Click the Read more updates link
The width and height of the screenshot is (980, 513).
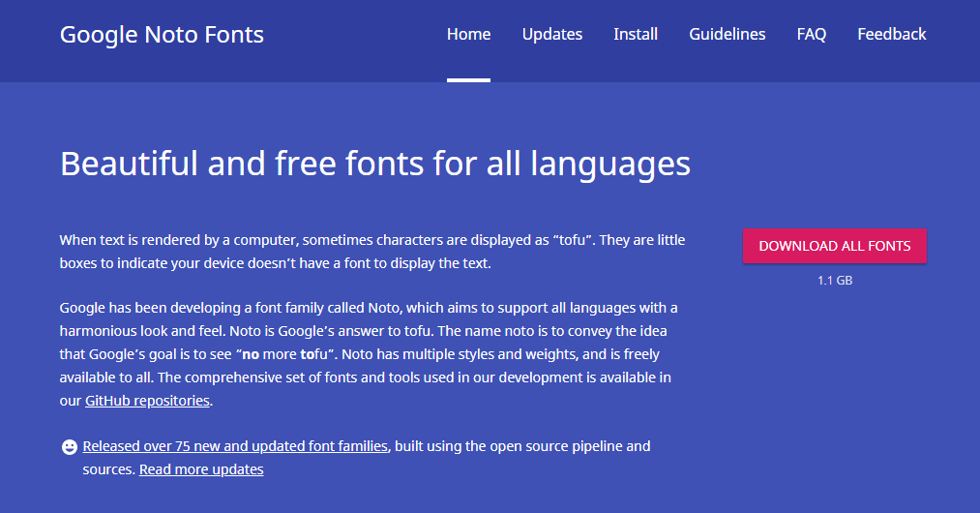tap(201, 469)
